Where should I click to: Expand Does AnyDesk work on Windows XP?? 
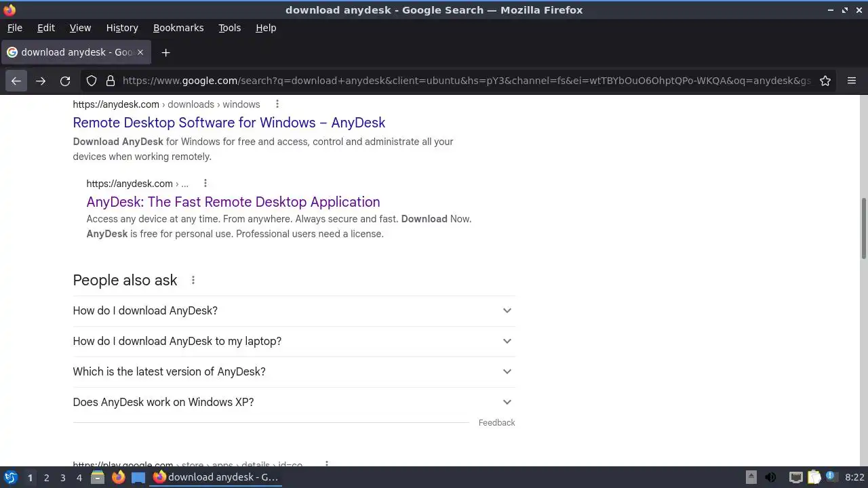click(294, 402)
